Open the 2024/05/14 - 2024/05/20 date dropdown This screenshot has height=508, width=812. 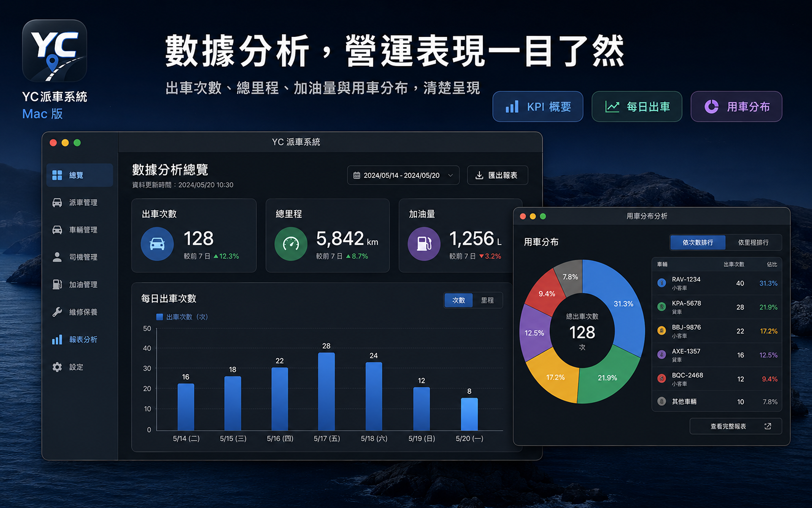(403, 175)
